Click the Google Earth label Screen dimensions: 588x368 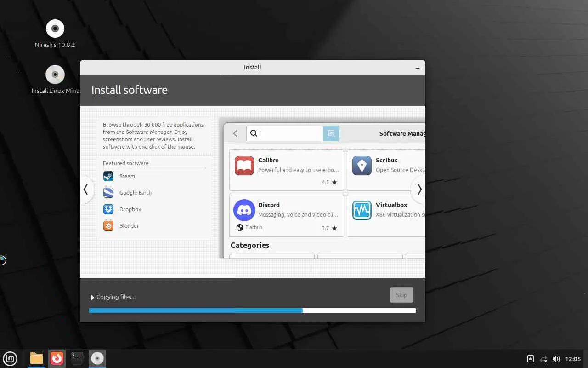136,193
